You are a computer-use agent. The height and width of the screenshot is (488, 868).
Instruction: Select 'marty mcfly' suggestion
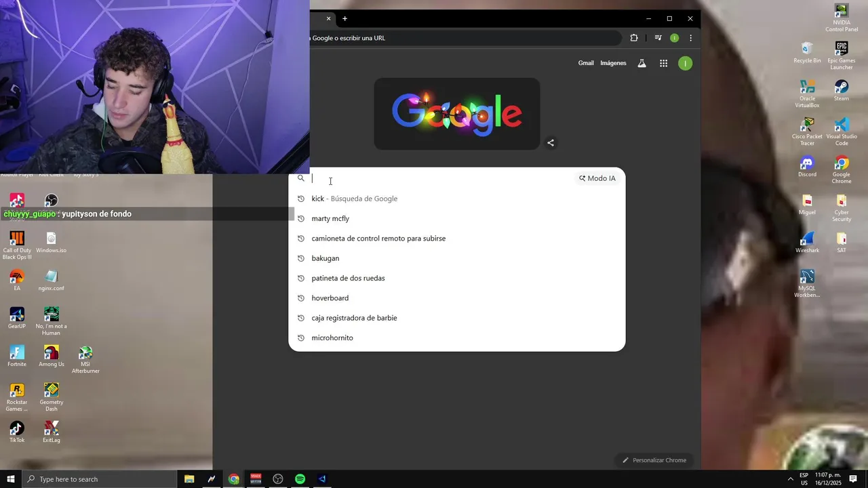[x=457, y=218]
